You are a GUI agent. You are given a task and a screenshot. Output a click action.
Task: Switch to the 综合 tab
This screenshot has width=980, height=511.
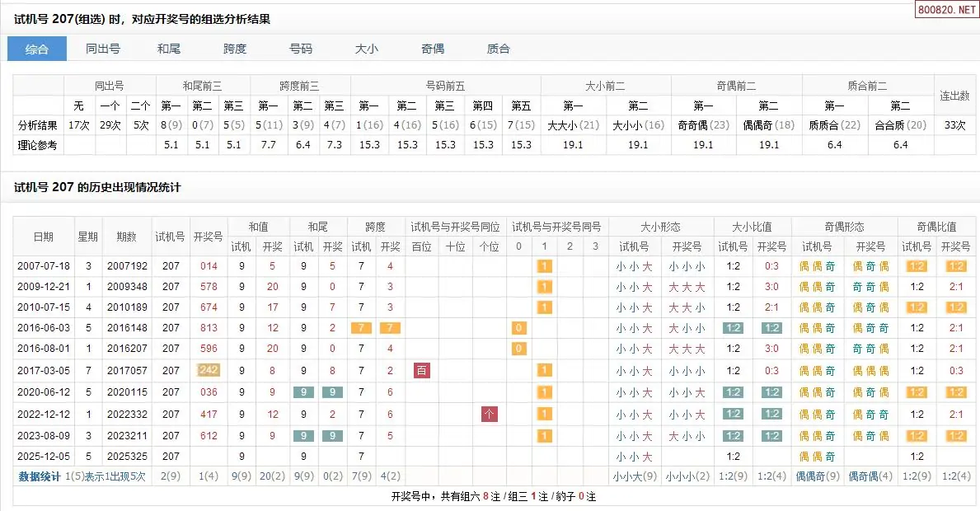coord(37,49)
